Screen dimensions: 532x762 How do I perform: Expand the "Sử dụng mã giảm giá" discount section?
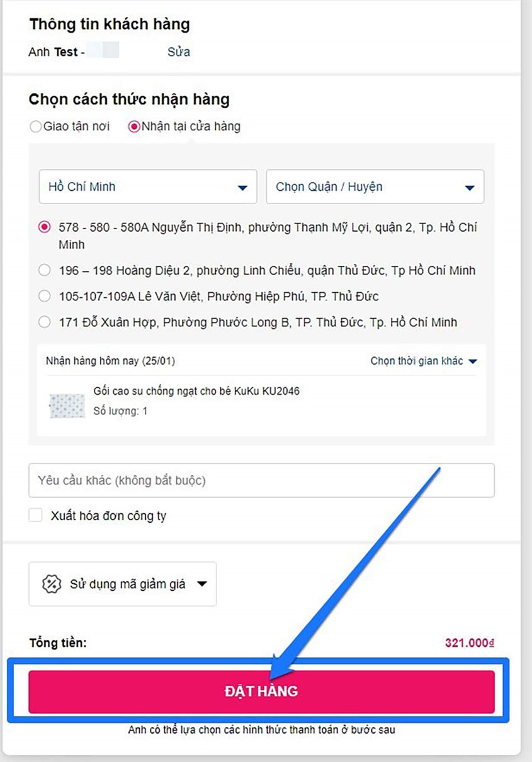[123, 584]
